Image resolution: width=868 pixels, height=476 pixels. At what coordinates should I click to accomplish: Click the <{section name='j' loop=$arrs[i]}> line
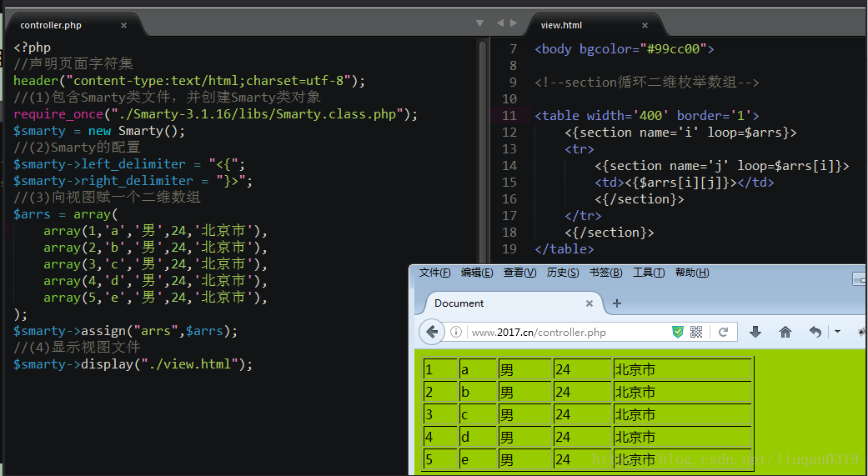[722, 166]
